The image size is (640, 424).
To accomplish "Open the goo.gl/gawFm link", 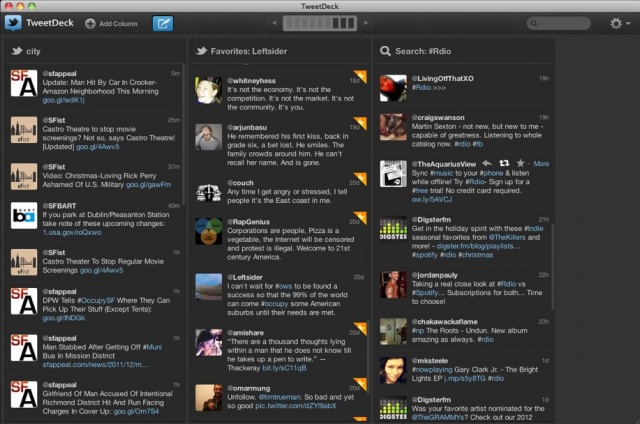I will click(x=149, y=184).
